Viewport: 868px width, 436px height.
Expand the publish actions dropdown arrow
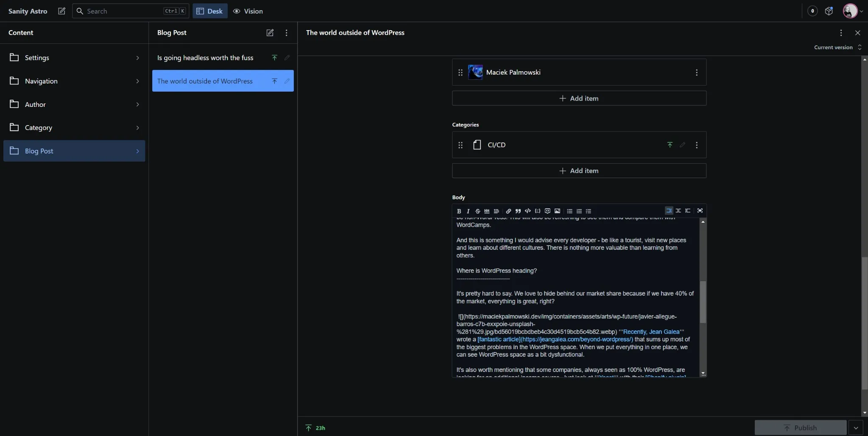[x=856, y=428]
